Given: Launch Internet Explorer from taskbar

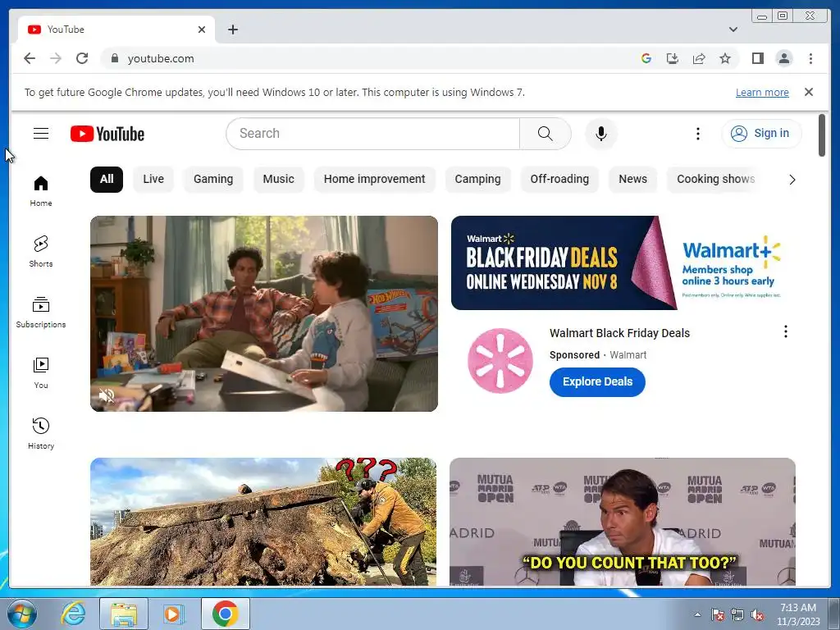Looking at the screenshot, I should (x=73, y=614).
